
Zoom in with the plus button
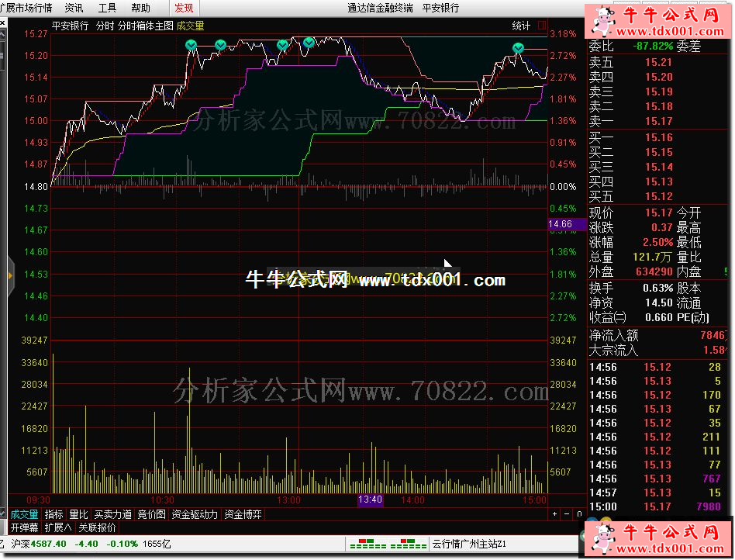pyautogui.click(x=554, y=514)
